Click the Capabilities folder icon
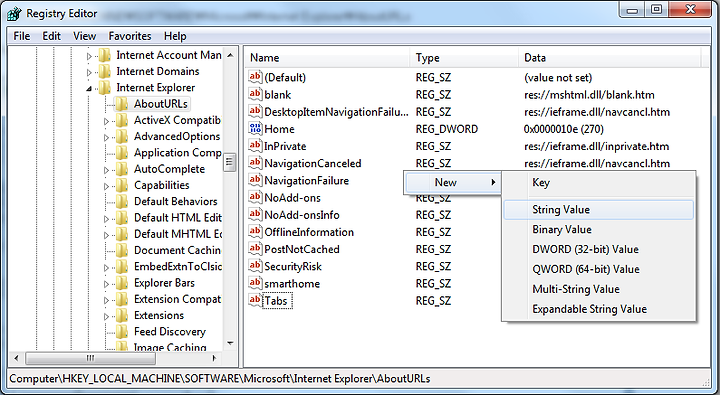Viewport: 720px width, 395px height. click(x=122, y=185)
